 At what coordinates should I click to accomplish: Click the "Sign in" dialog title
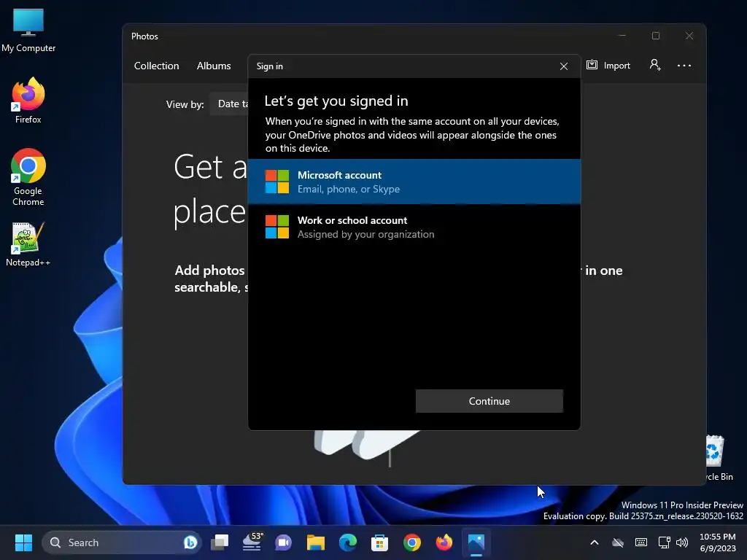[x=270, y=66]
